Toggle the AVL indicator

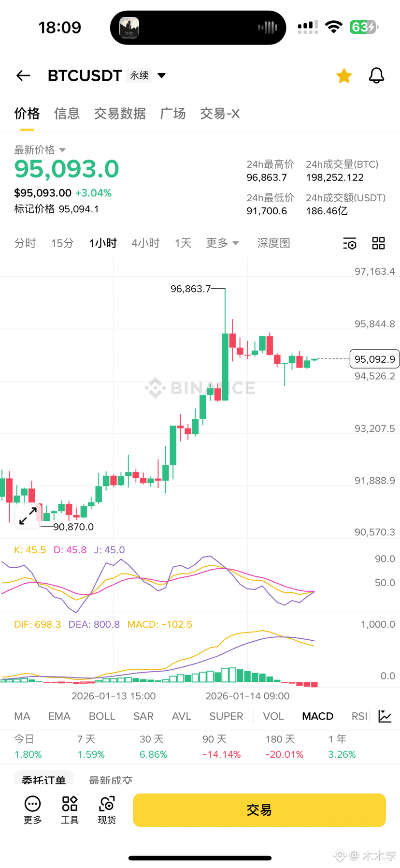[x=182, y=716]
